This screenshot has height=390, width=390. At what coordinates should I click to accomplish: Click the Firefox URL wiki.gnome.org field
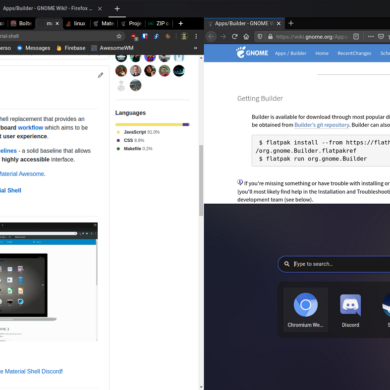[312, 37]
